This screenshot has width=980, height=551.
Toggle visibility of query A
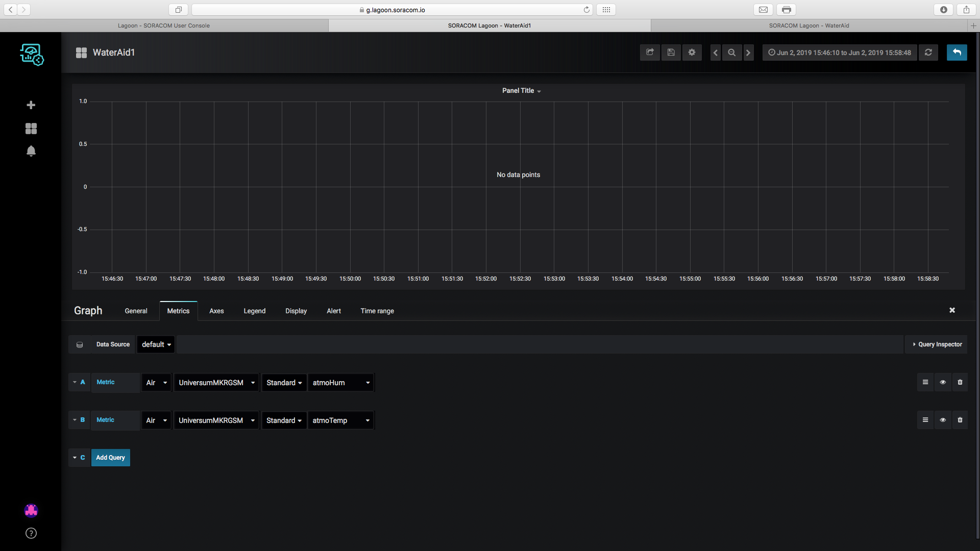942,382
